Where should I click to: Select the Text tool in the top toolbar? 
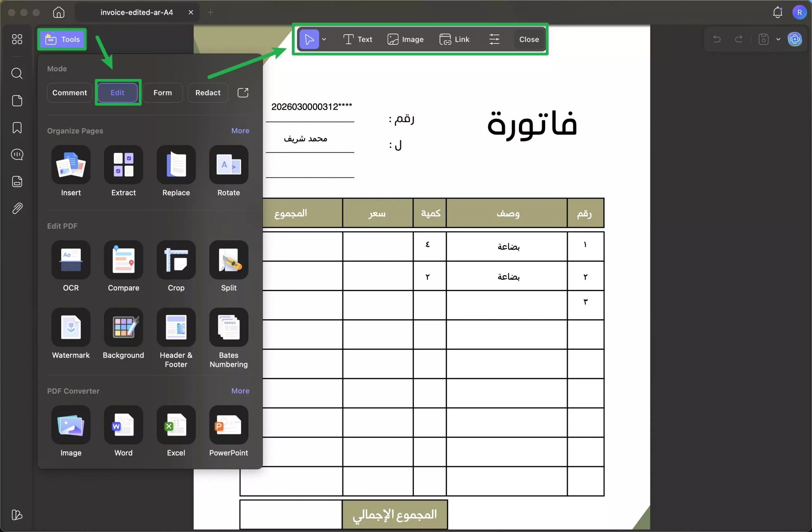coord(357,39)
